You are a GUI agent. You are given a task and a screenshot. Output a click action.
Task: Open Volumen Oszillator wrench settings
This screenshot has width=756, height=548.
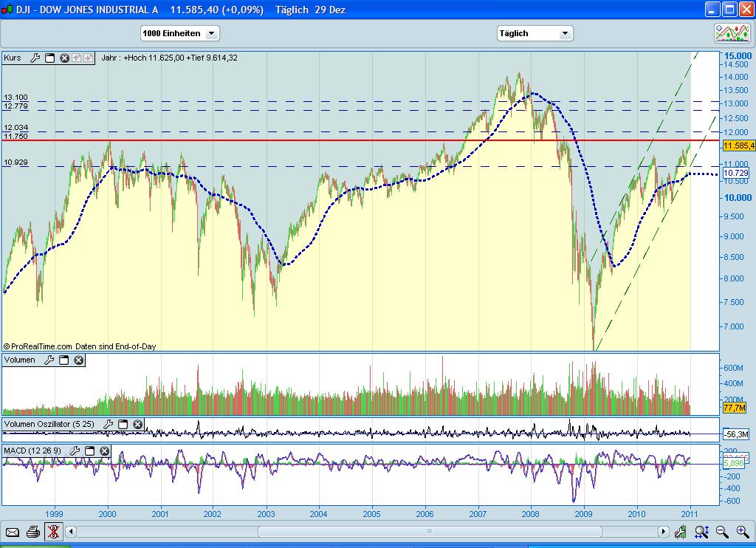click(x=109, y=425)
